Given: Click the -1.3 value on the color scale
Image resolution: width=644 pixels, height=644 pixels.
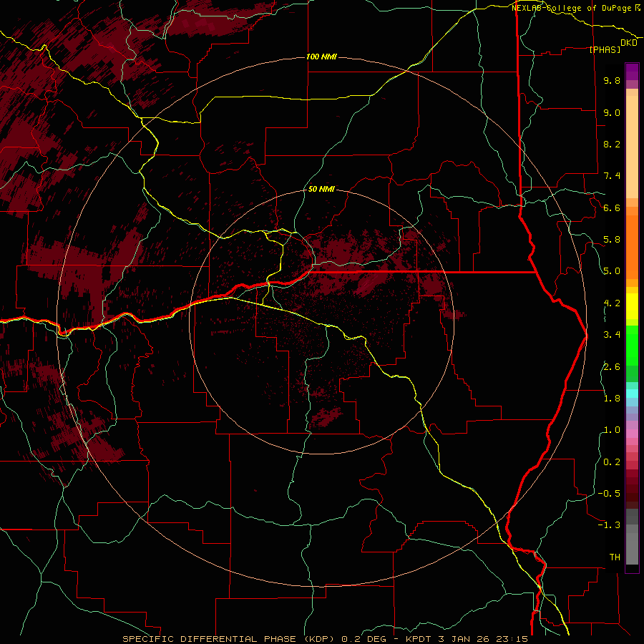Looking at the screenshot, I should tap(609, 525).
